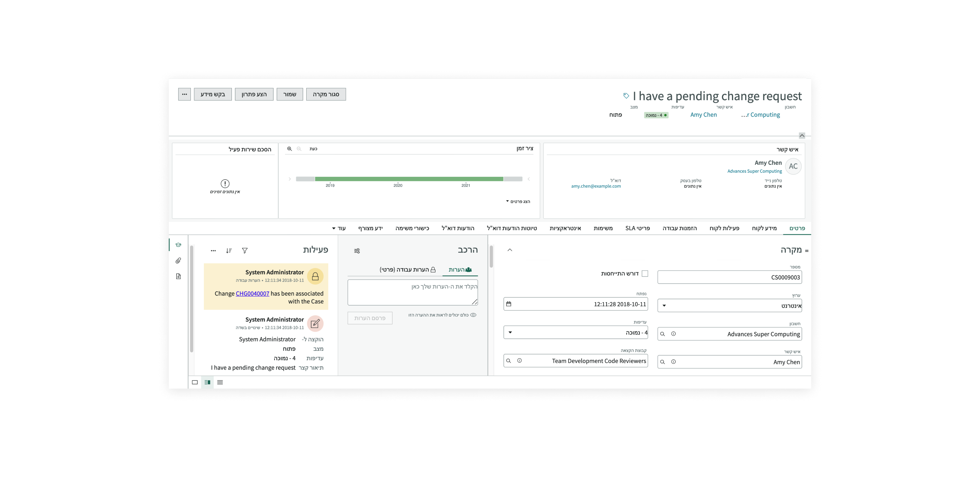This screenshot has height=494, width=980.
Task: Expand 'הצג פרטים' in timeline panel
Action: click(x=518, y=201)
